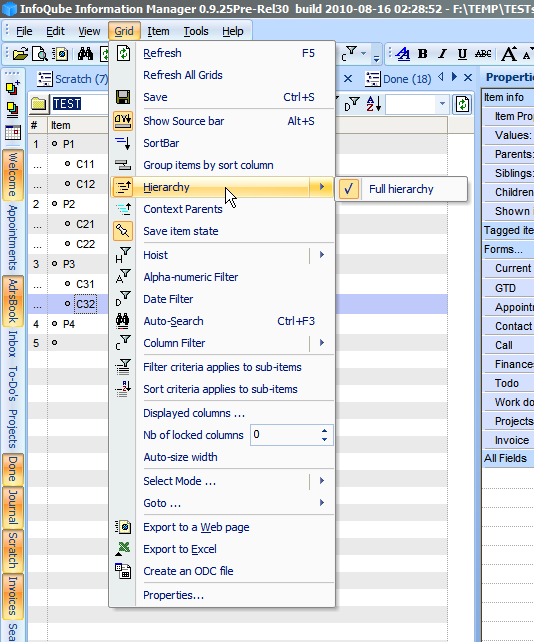Click the date filter icon in grid toolbar

tap(352, 104)
